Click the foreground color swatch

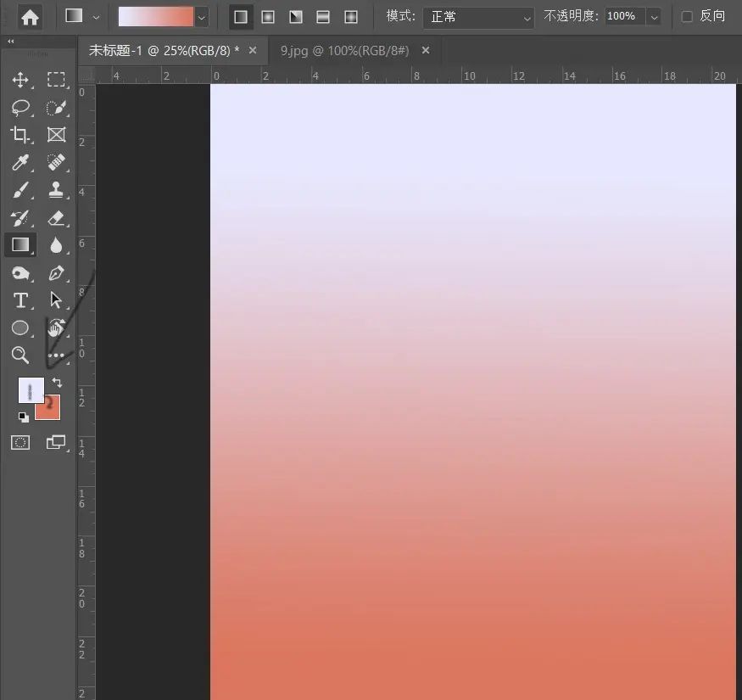31,389
